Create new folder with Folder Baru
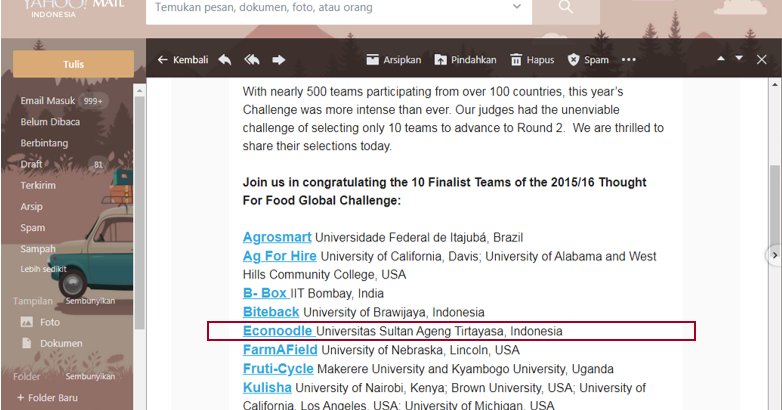This screenshot has height=410, width=782. click(x=47, y=398)
